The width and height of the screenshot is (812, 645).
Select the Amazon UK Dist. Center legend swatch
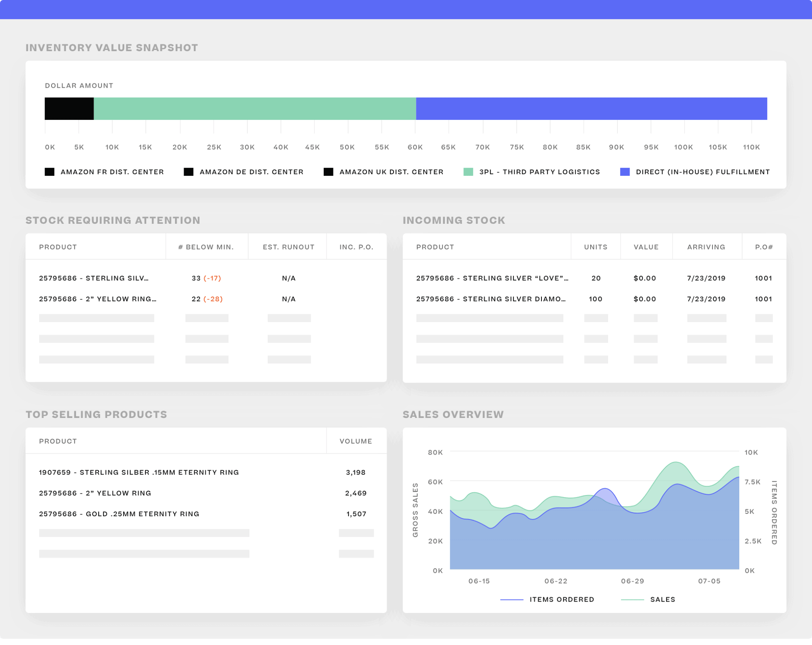tap(328, 171)
